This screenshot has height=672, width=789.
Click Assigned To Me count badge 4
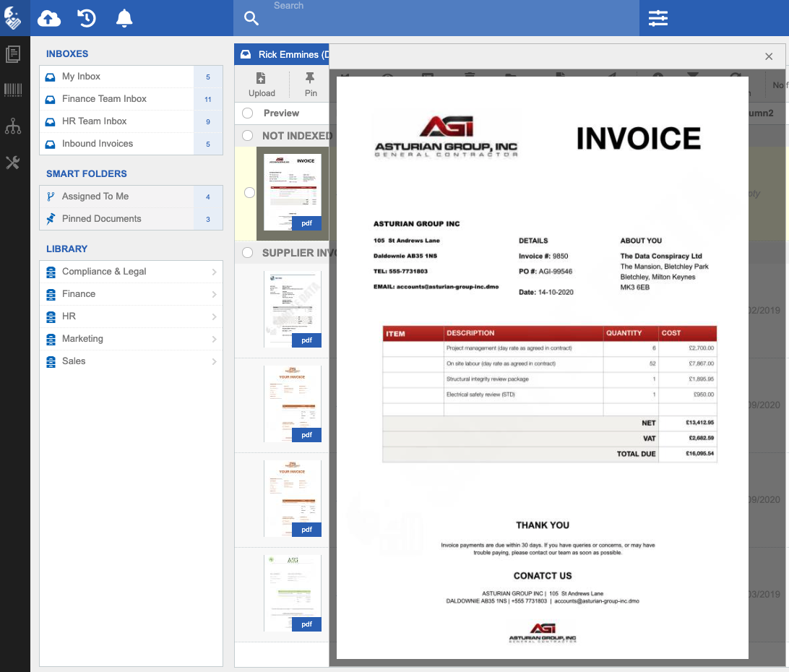tap(208, 197)
